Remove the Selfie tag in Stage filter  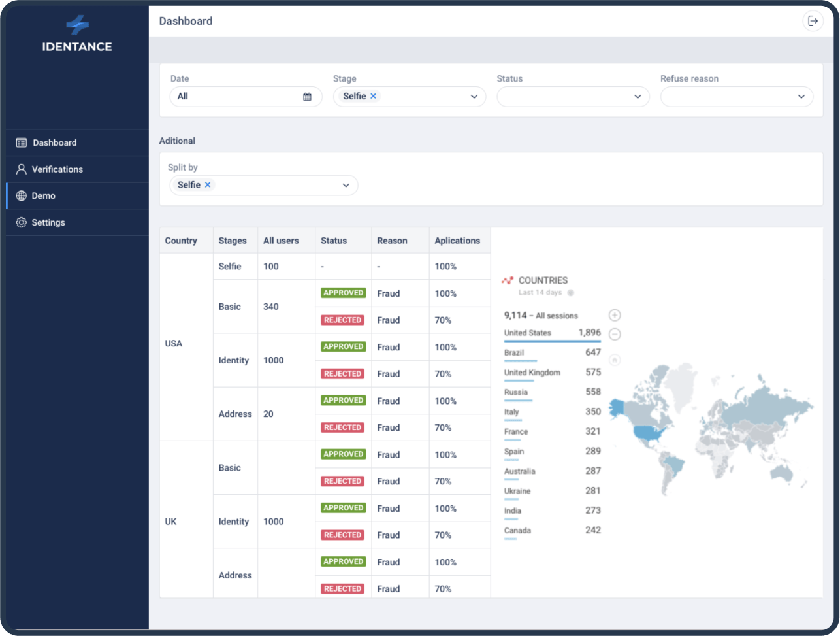[x=374, y=96]
